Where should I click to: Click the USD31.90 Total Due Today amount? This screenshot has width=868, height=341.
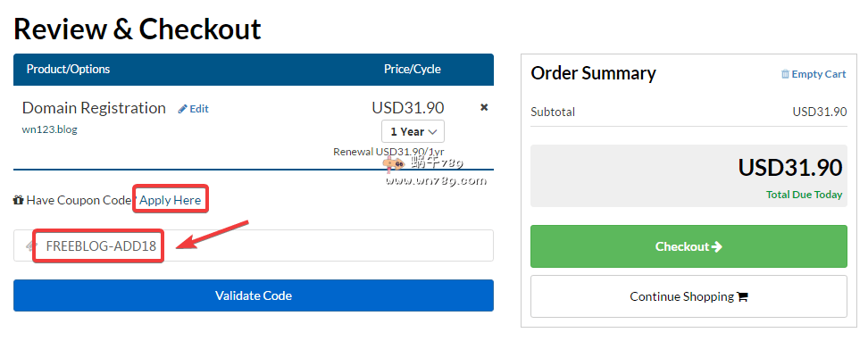tap(790, 167)
